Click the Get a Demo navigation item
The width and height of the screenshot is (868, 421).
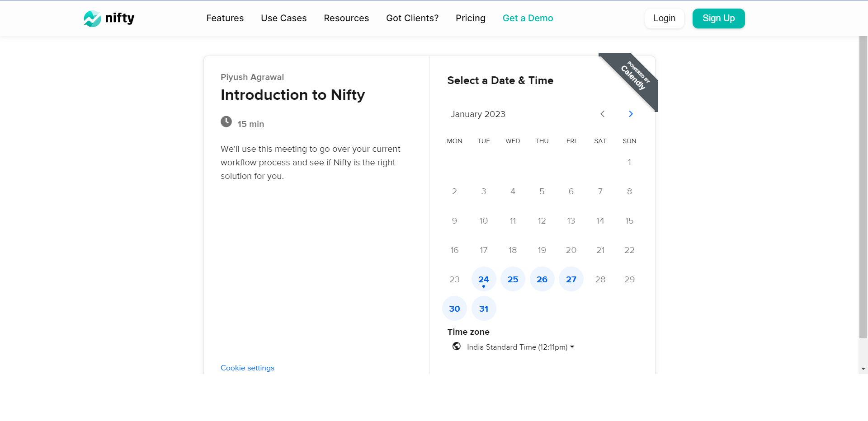528,18
